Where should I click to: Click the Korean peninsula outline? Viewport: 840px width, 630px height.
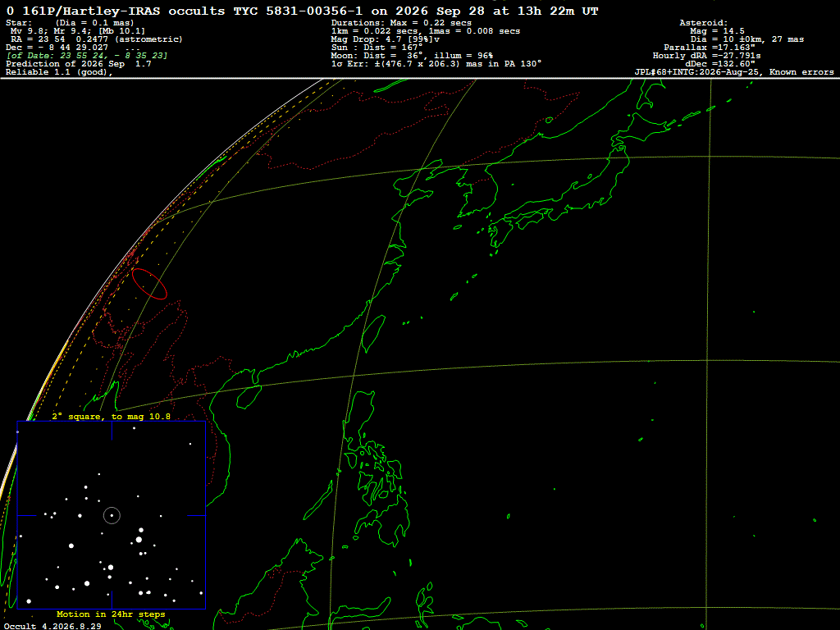click(x=478, y=190)
